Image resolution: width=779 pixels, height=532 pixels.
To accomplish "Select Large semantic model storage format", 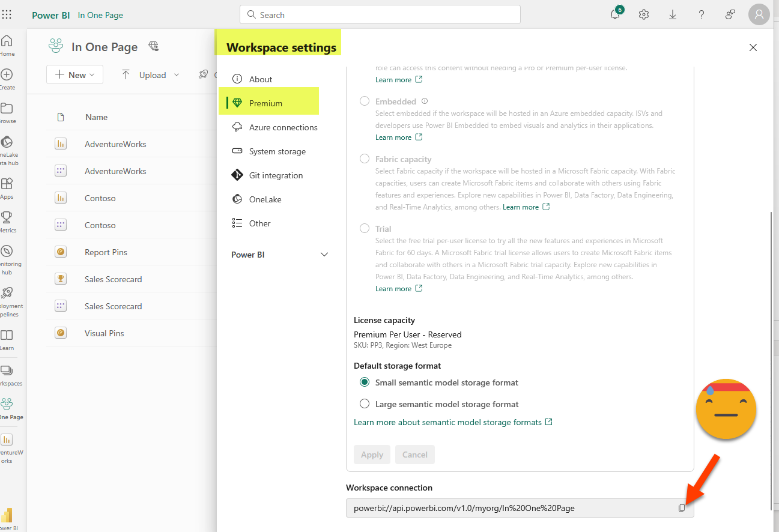I will [x=365, y=404].
